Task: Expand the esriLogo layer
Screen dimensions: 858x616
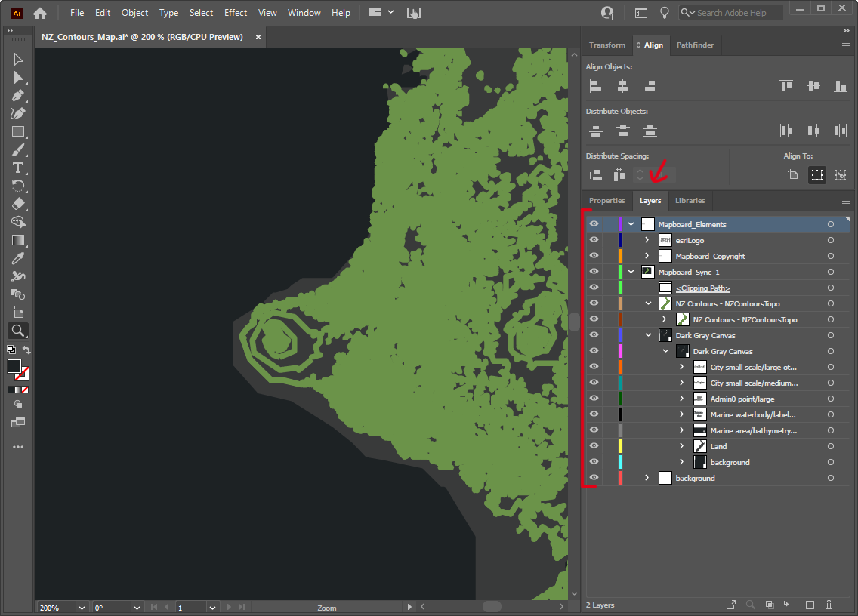Action: pyautogui.click(x=647, y=240)
